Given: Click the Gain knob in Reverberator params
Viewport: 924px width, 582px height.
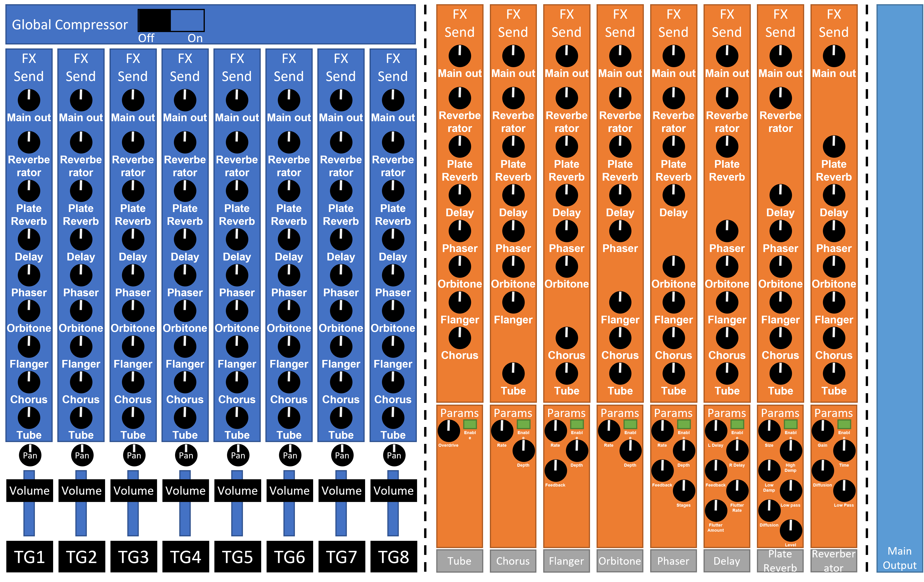Looking at the screenshot, I should (823, 430).
